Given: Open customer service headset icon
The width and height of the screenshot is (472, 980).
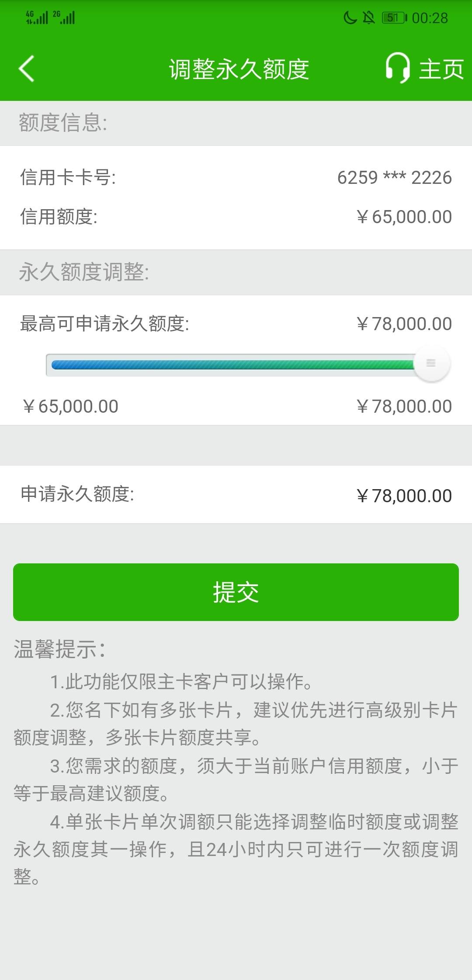Looking at the screenshot, I should pyautogui.click(x=398, y=68).
